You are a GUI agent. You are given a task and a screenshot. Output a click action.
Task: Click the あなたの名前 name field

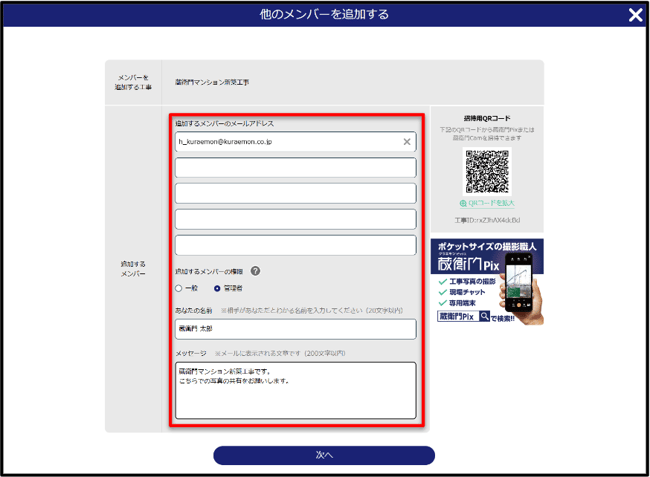click(x=295, y=329)
